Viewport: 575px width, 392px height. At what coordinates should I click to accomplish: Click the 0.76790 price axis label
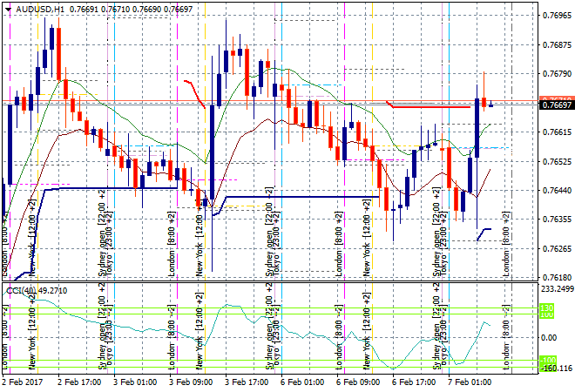556,74
